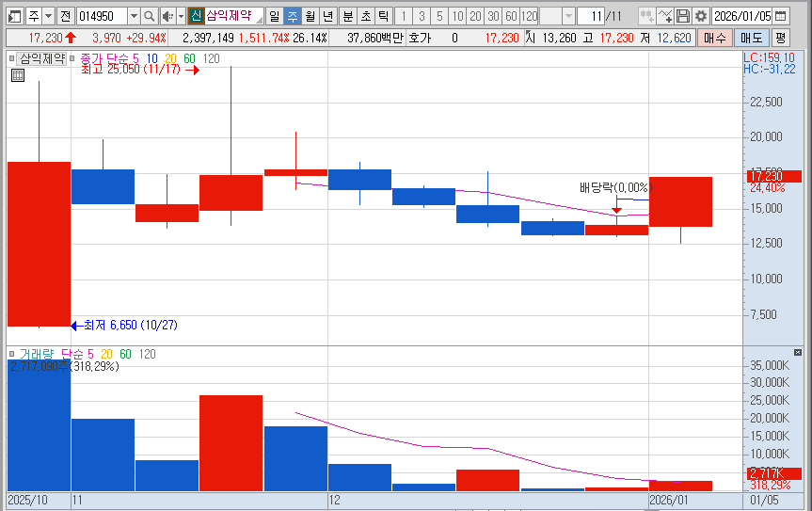Click the grid table icon in chart
812x511 pixels.
(x=18, y=75)
